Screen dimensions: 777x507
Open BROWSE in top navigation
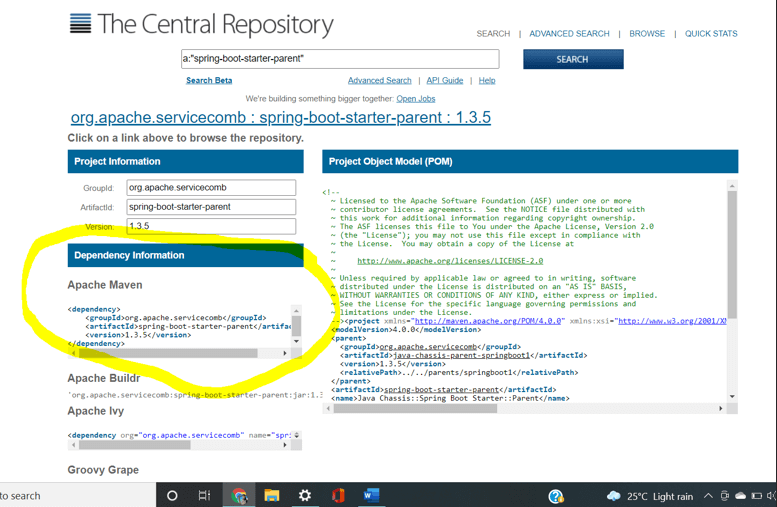(x=647, y=34)
